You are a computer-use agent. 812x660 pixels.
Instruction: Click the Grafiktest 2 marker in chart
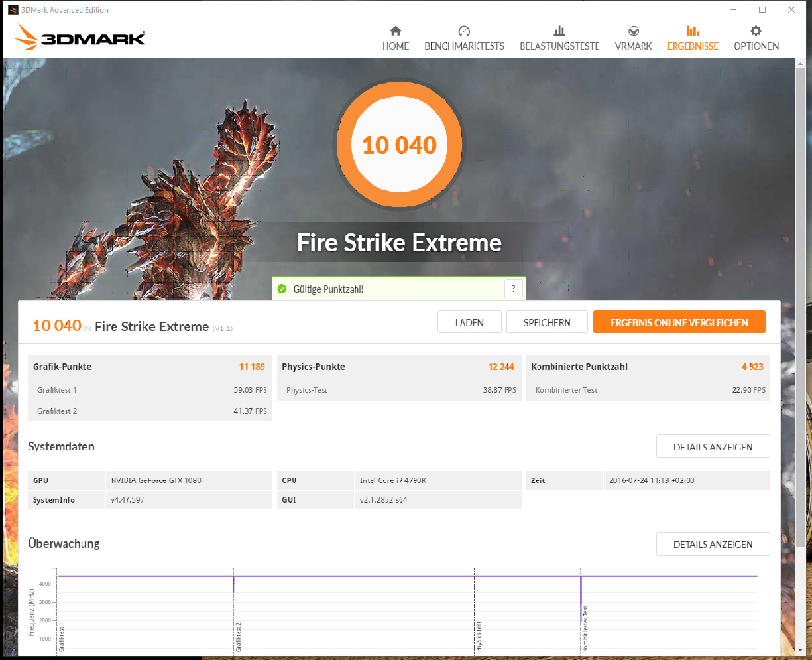click(239, 637)
